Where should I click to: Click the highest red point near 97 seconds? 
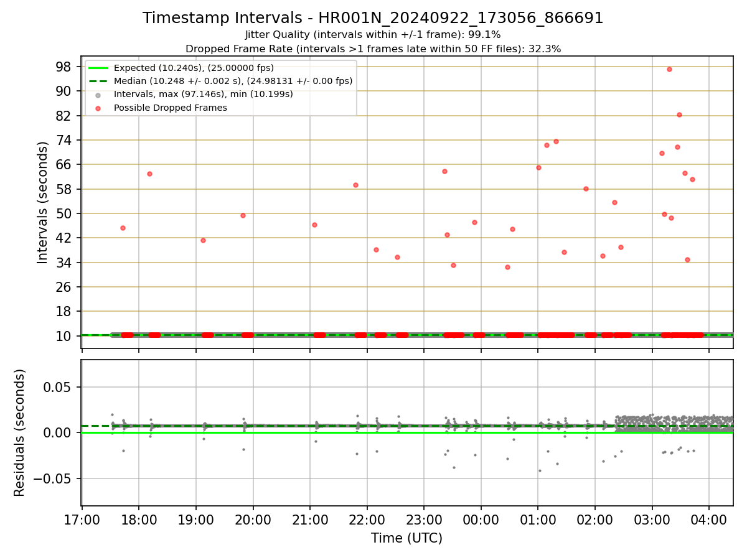669,69
